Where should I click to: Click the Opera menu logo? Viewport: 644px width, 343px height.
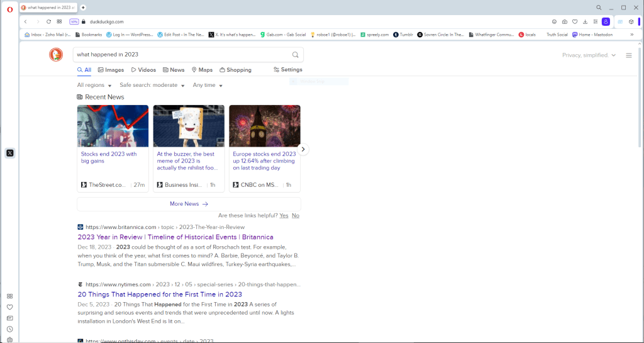(9, 8)
